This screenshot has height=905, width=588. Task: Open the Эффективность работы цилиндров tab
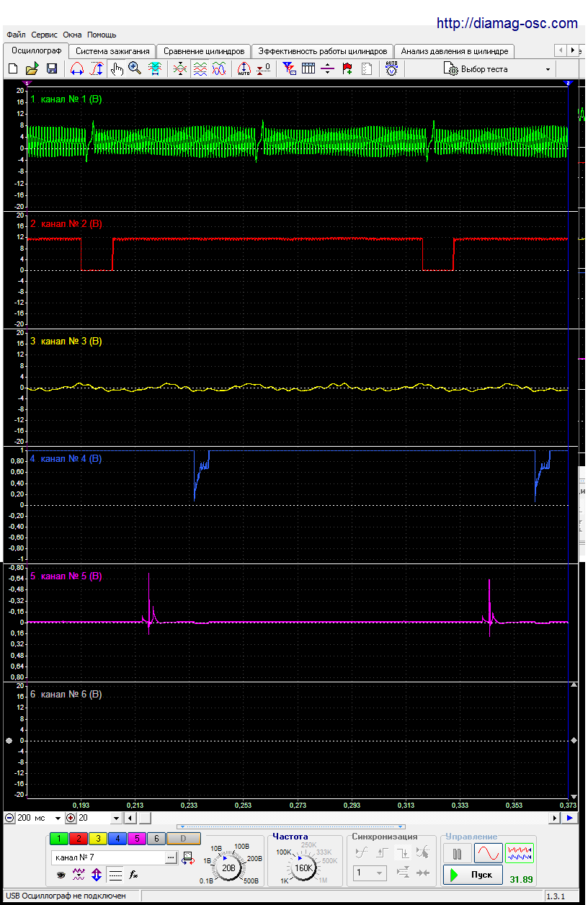pyautogui.click(x=323, y=51)
